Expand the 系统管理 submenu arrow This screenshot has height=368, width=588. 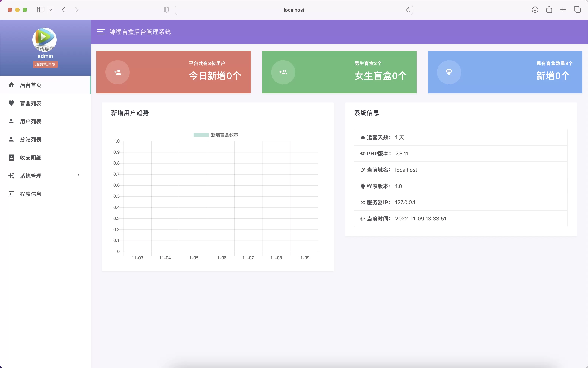79,175
